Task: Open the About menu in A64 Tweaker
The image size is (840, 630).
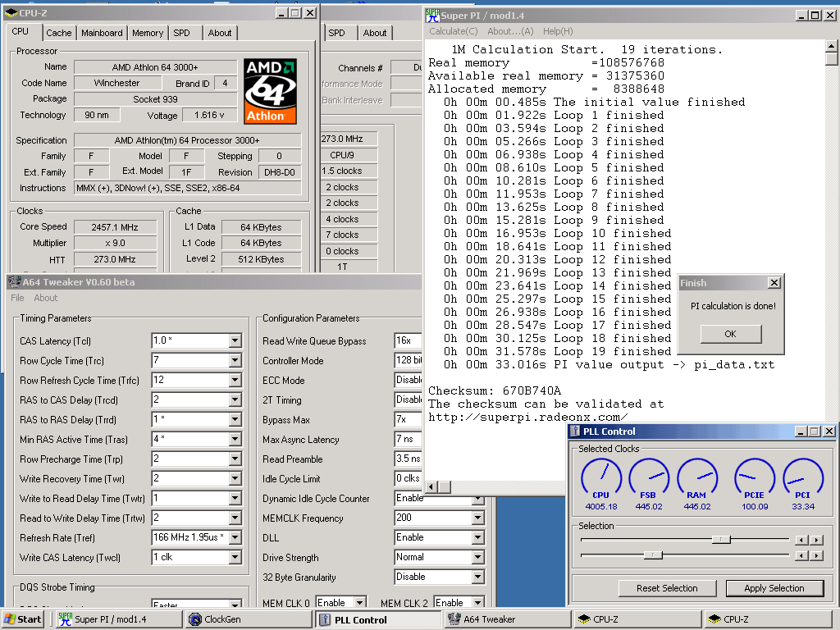Action: 46,298
